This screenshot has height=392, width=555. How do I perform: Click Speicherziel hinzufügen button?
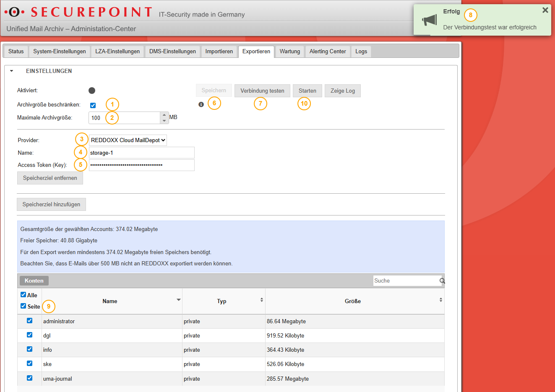(51, 205)
